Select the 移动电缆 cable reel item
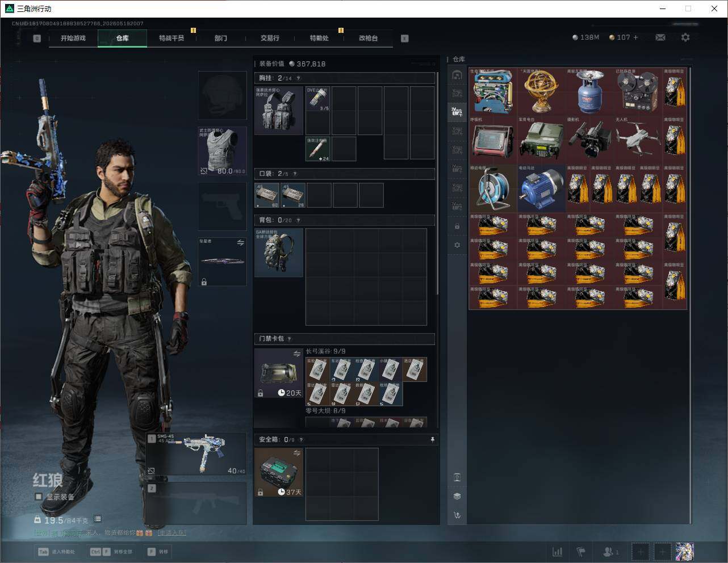 point(493,189)
